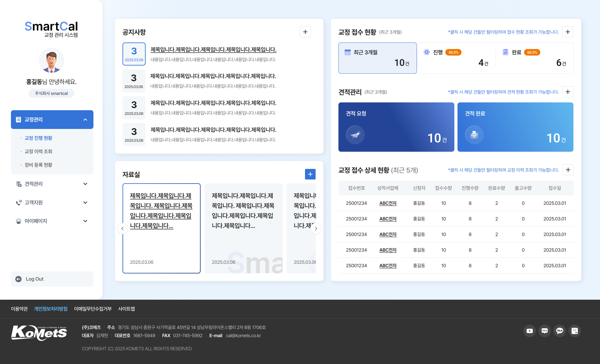Click the KakaoTalk icon in footer
This screenshot has height=364, width=600.
[x=560, y=331]
